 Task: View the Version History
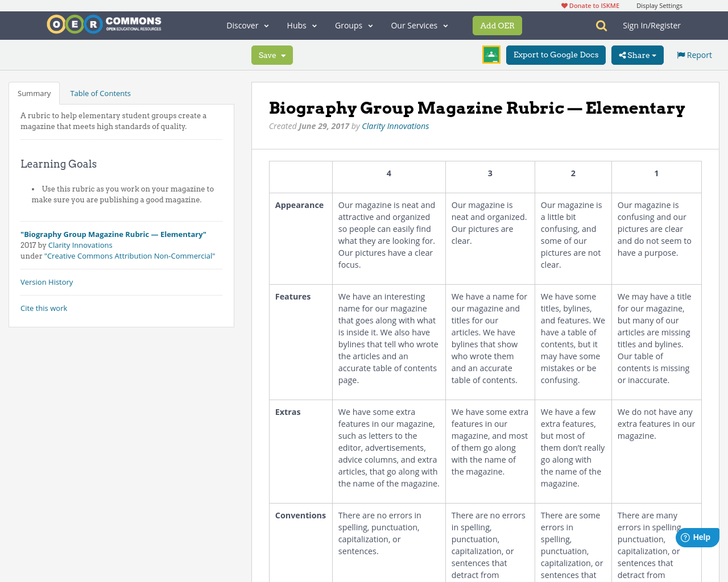[x=47, y=281]
